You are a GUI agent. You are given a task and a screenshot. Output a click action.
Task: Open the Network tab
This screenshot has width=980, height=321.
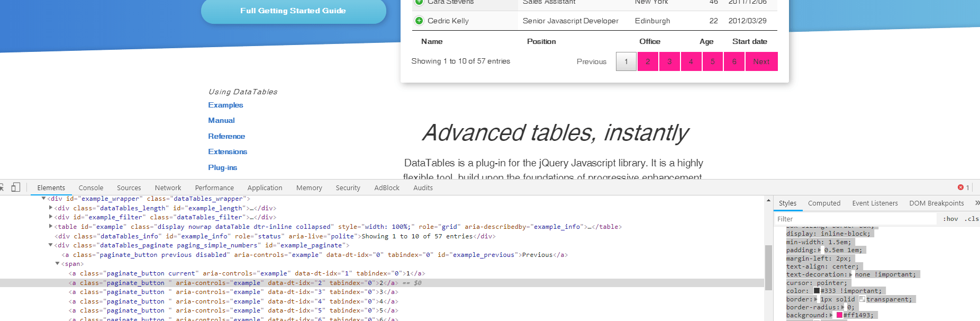pos(168,188)
